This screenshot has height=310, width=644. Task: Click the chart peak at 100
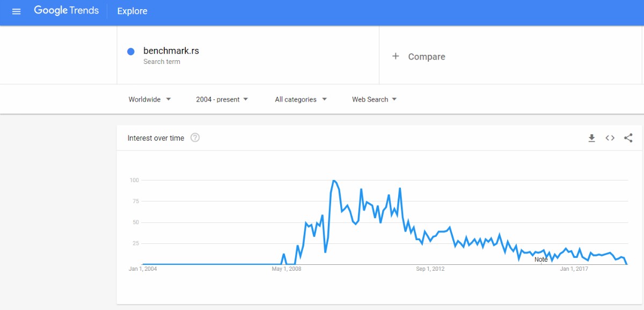(x=334, y=181)
